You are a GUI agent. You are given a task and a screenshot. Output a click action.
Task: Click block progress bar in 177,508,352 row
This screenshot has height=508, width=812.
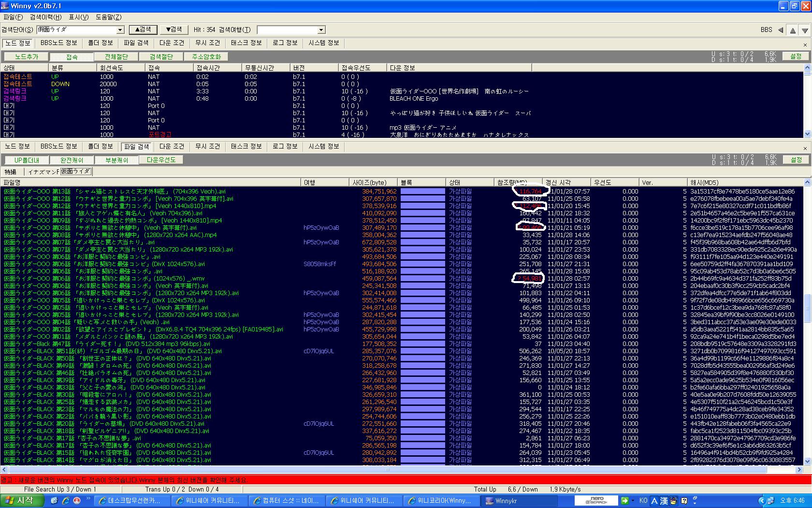click(x=422, y=344)
